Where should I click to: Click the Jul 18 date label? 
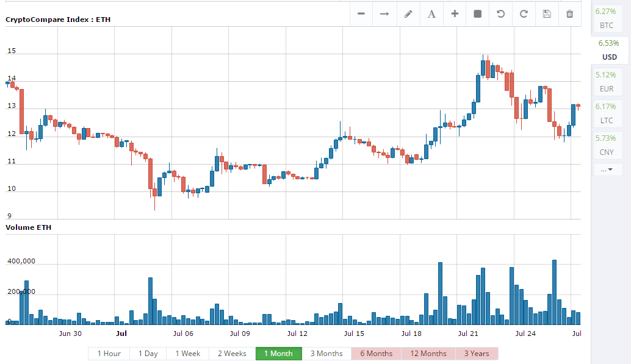pyautogui.click(x=411, y=334)
